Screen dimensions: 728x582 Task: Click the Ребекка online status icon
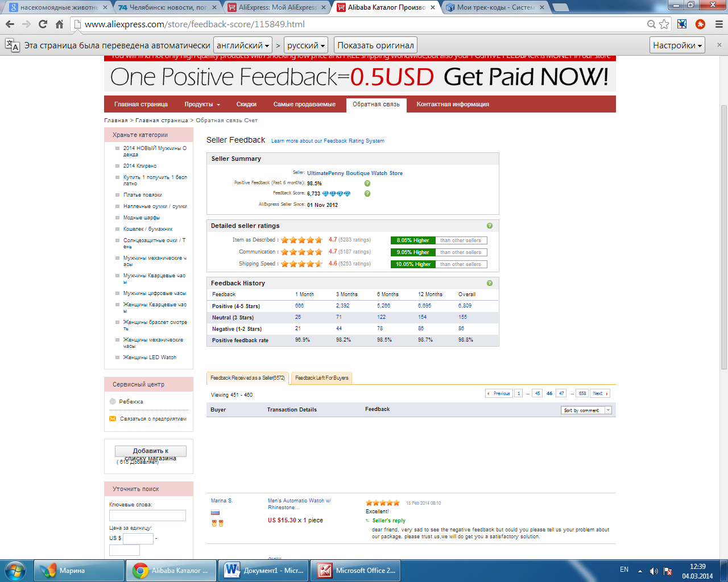(x=113, y=401)
